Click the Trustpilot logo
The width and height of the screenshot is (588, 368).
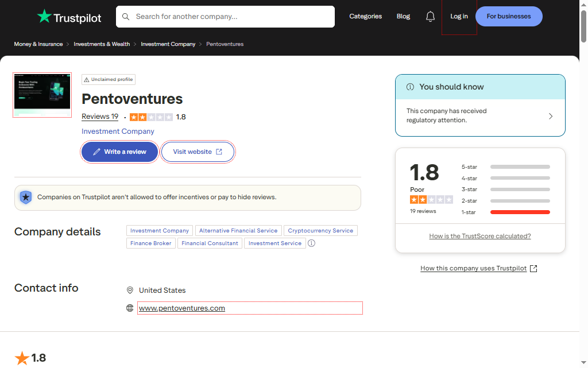[69, 17]
